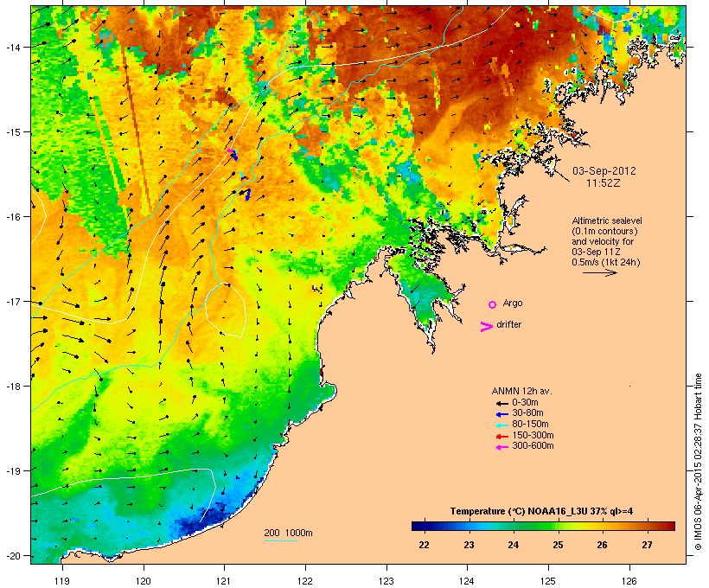Screen dimensions: 709x588
Task: Click the '0-30m' depth label
Action: tap(525, 403)
